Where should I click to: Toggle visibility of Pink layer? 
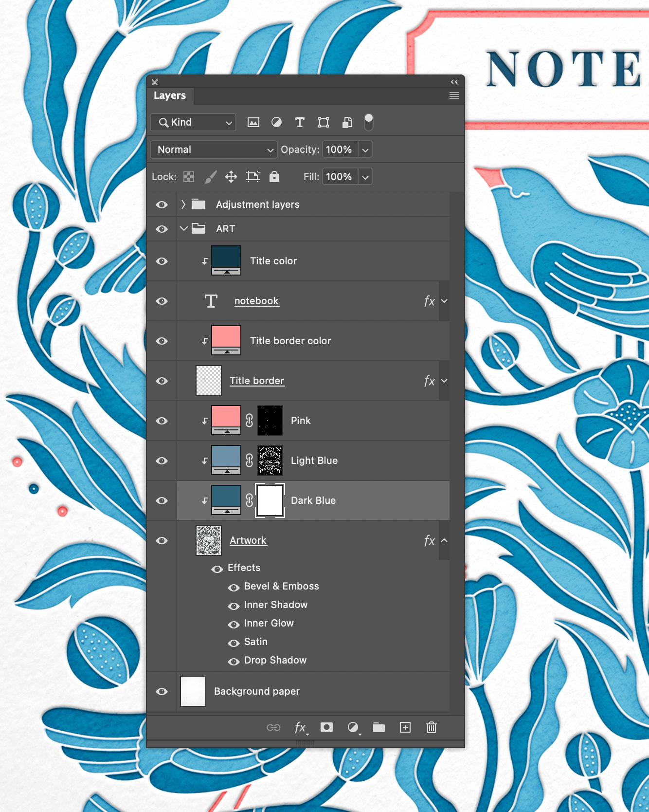click(x=162, y=421)
